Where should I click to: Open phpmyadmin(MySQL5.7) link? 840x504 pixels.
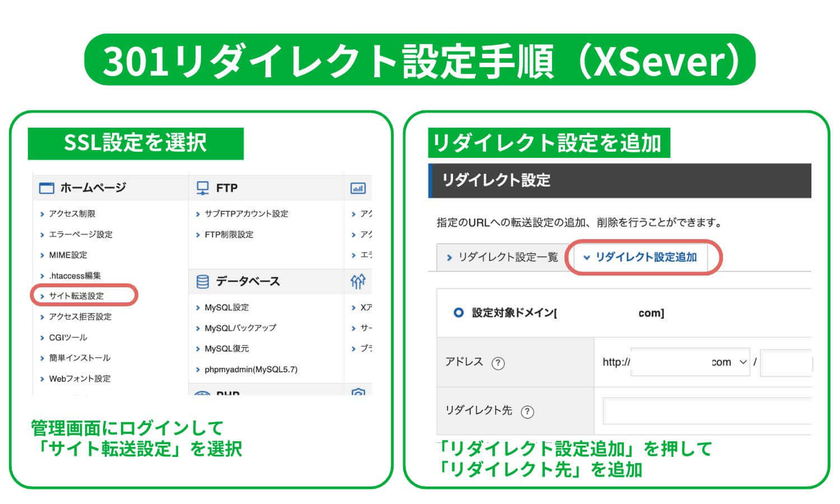251,370
